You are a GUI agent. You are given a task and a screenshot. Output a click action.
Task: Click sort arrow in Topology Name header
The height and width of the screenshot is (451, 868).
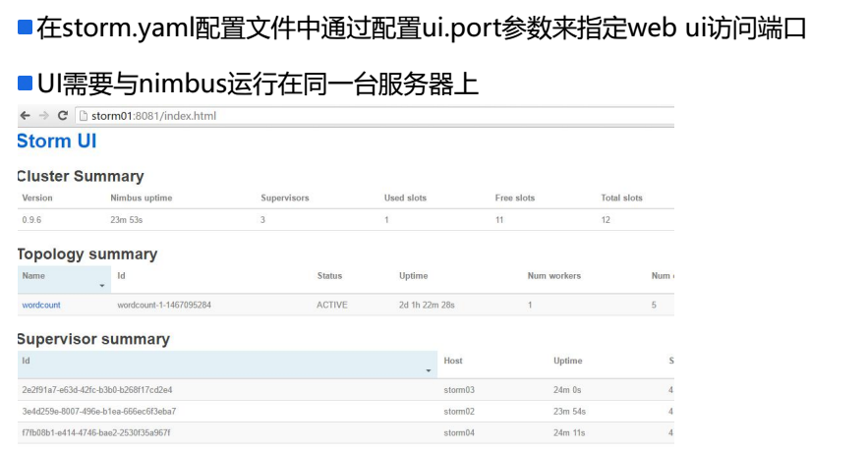pos(102,286)
